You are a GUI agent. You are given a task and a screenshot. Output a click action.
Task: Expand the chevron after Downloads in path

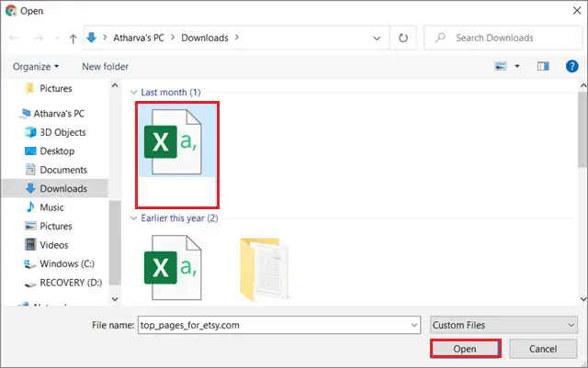pos(237,38)
